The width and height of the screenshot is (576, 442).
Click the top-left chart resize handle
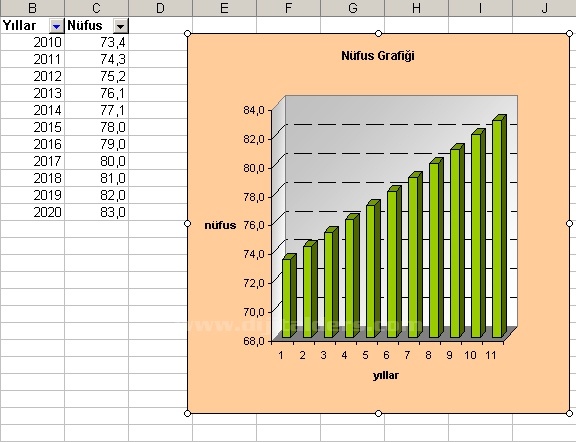(x=187, y=34)
